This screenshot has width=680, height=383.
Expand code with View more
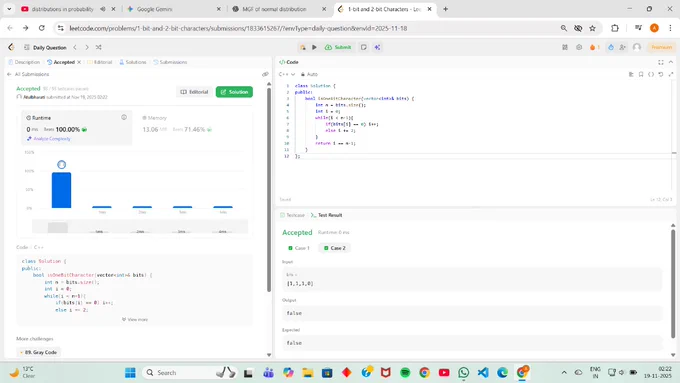point(135,319)
